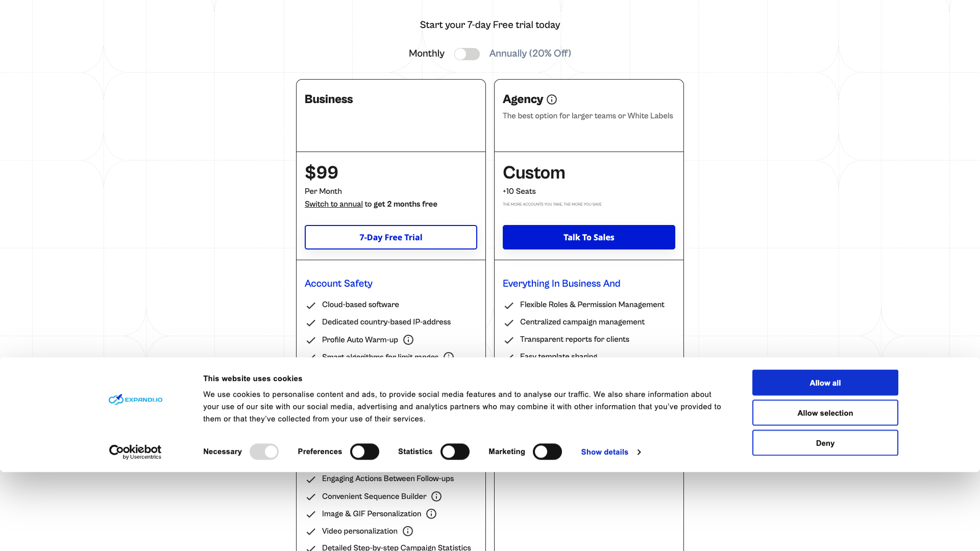Click the Expandi.io logo

click(135, 399)
